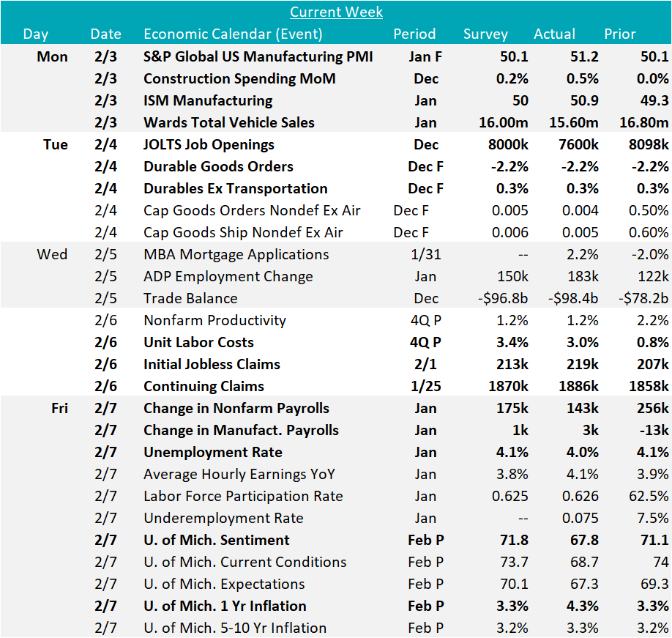Select the 'Actual' column header
Viewport: 672px width, 638px height.
pyautogui.click(x=554, y=34)
